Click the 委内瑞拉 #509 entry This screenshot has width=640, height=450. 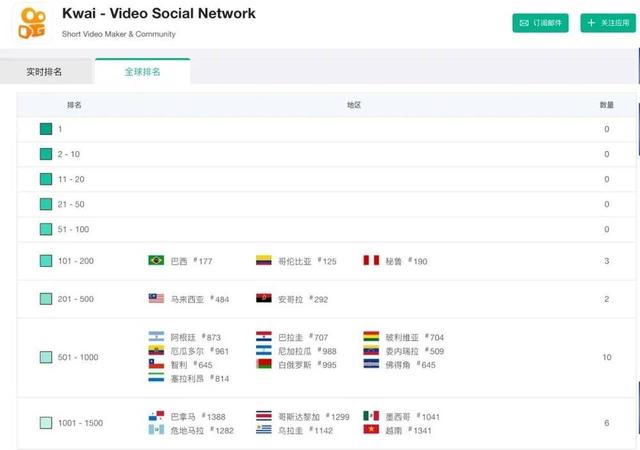[415, 351]
